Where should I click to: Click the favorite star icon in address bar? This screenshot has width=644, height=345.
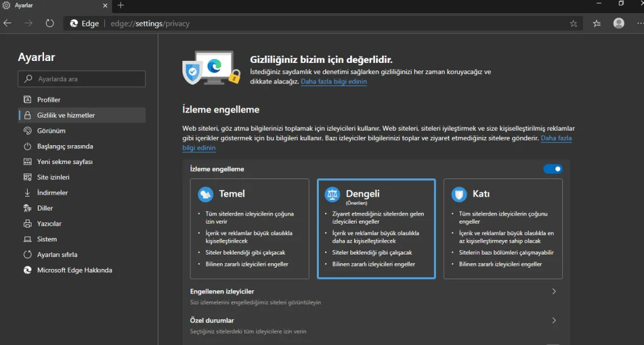573,23
